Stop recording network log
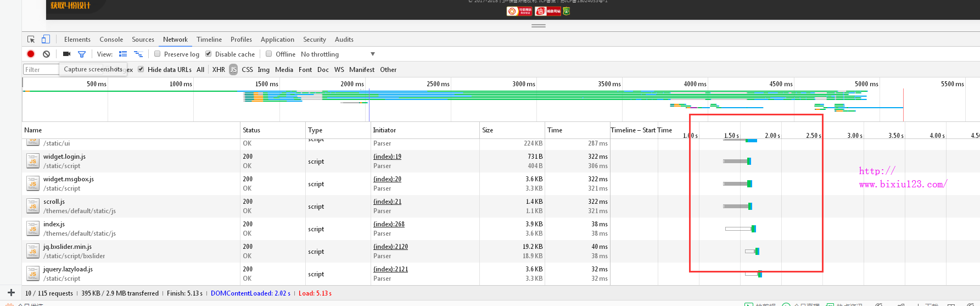This screenshot has width=980, height=306. coord(31,54)
